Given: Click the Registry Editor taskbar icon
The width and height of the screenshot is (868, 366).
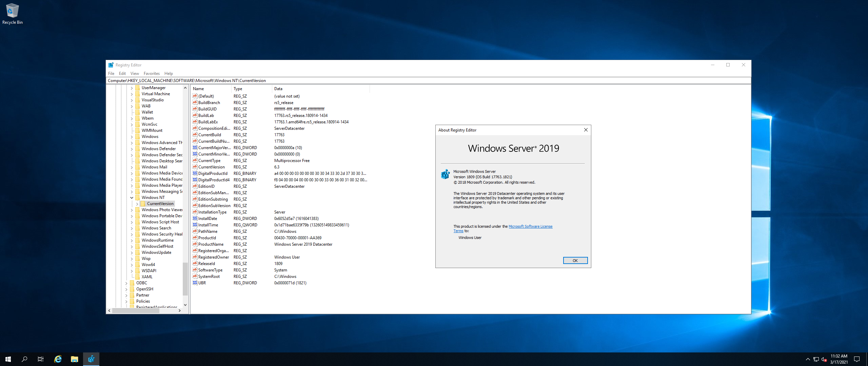Looking at the screenshot, I should click(x=91, y=359).
